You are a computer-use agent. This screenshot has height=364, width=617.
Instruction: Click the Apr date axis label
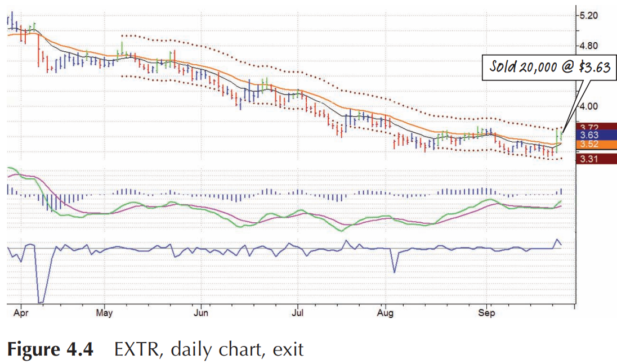[21, 313]
